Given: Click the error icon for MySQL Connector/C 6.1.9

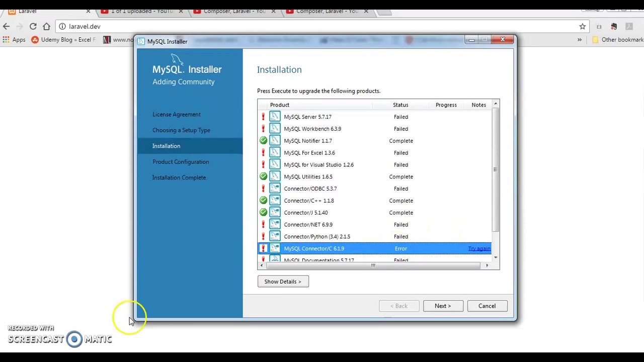Looking at the screenshot, I should (x=263, y=248).
